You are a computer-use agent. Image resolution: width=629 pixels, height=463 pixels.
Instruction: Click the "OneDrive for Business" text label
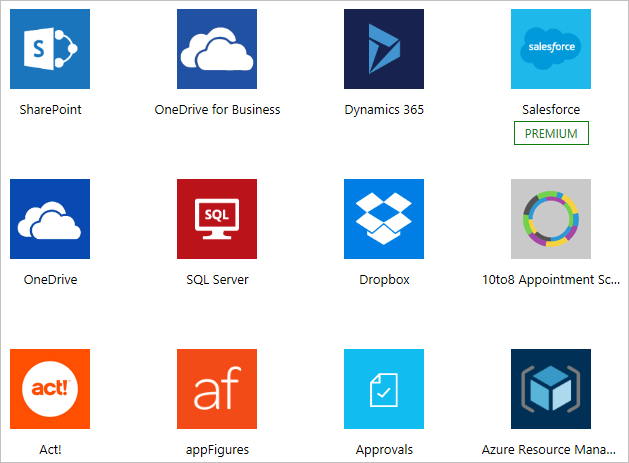click(x=217, y=110)
